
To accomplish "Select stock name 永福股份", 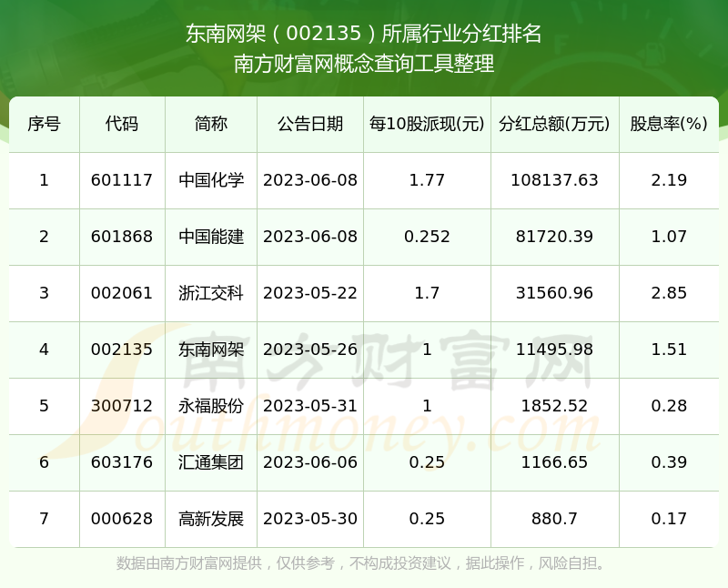I will click(x=211, y=406).
